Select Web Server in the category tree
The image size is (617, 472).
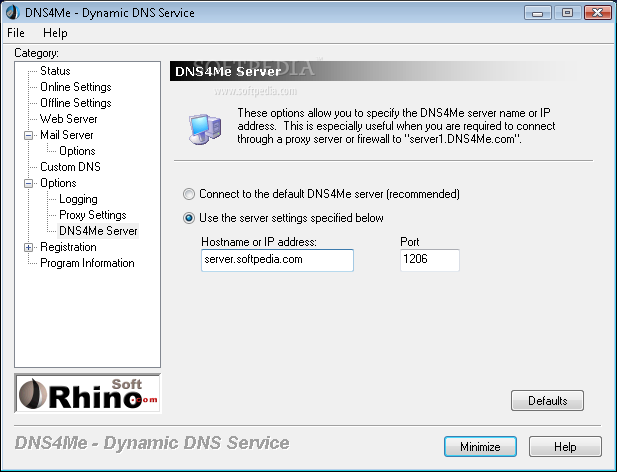68,119
